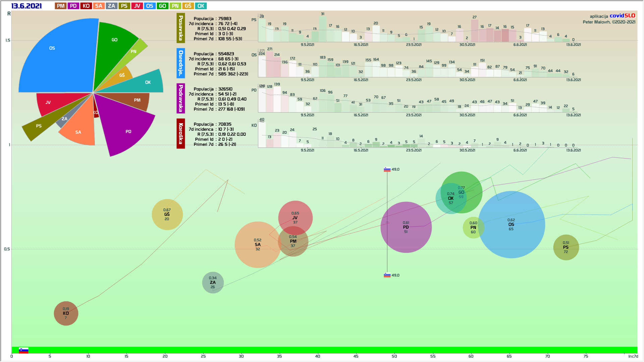The height and width of the screenshot is (362, 644).
Task: Click the Slovenian flag in bottom bar
Action: coord(23,350)
